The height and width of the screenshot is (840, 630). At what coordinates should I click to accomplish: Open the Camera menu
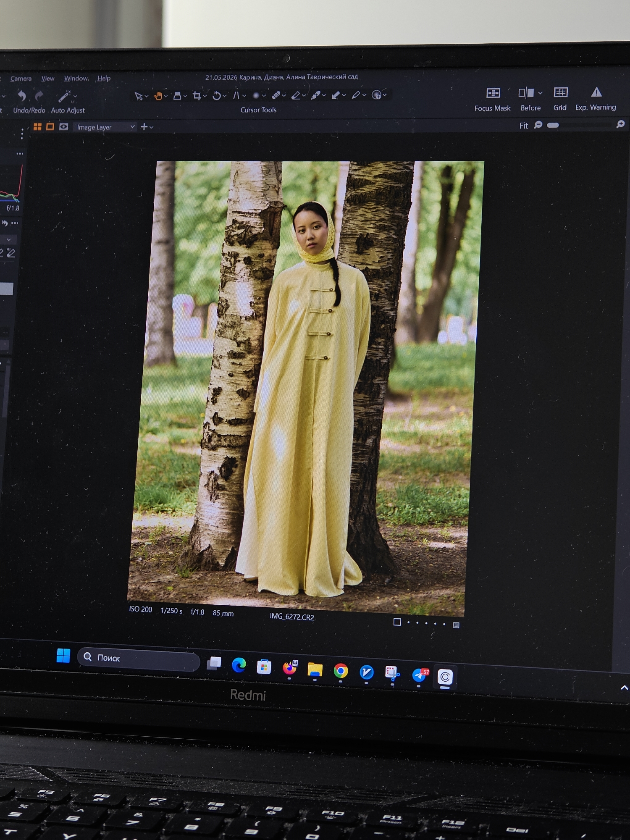[x=21, y=79]
